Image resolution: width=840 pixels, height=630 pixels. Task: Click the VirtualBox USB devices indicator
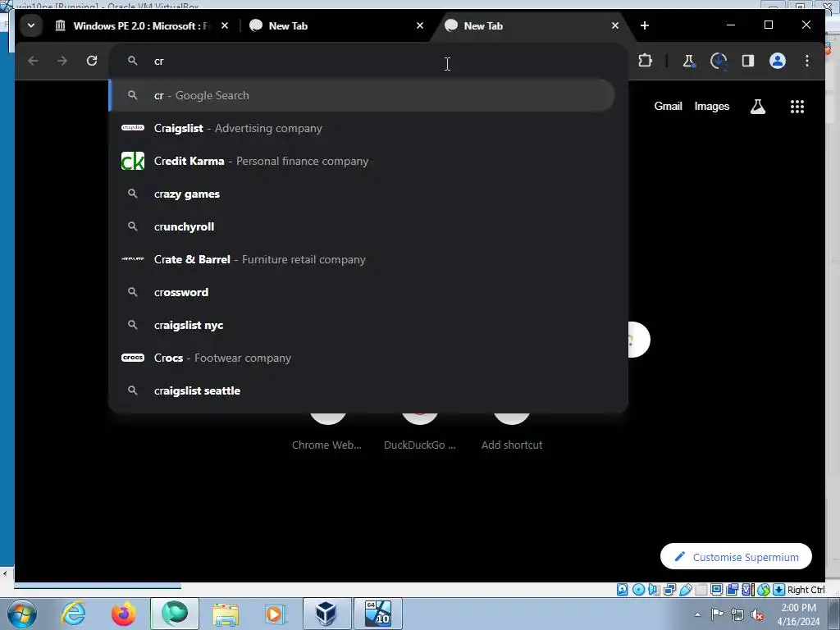click(686, 590)
